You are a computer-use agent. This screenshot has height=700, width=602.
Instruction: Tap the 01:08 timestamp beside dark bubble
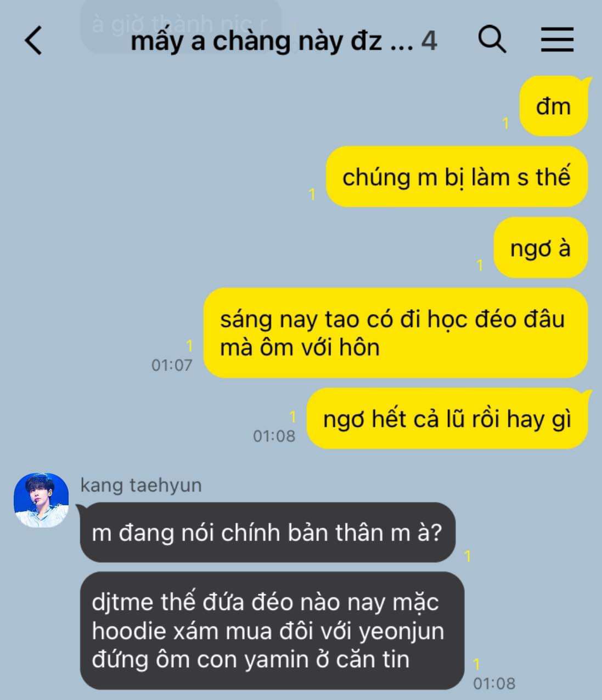click(494, 684)
